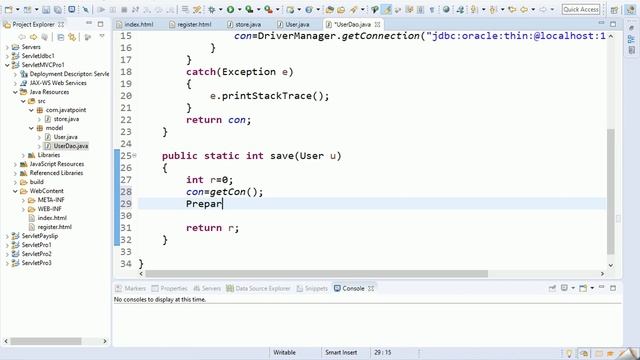The width and height of the screenshot is (640, 360).
Task: Open the Project Explorer View Menu triangle
Action: (x=102, y=37)
